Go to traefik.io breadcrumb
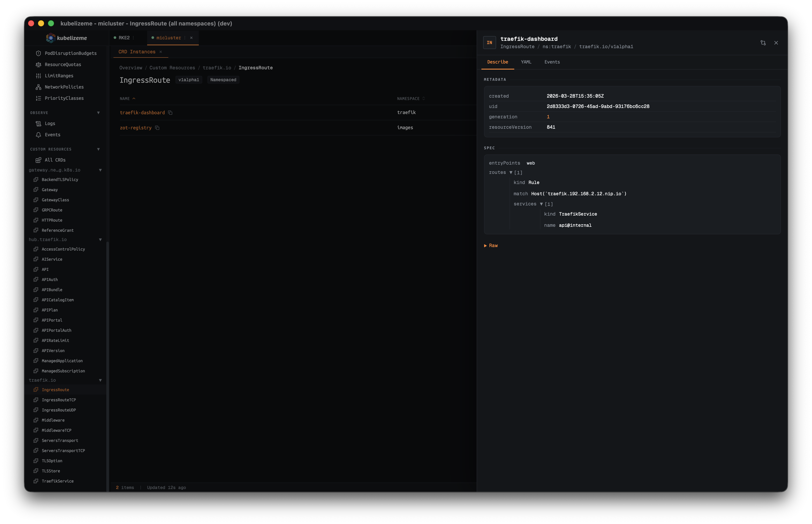This screenshot has width=812, height=524. point(217,68)
